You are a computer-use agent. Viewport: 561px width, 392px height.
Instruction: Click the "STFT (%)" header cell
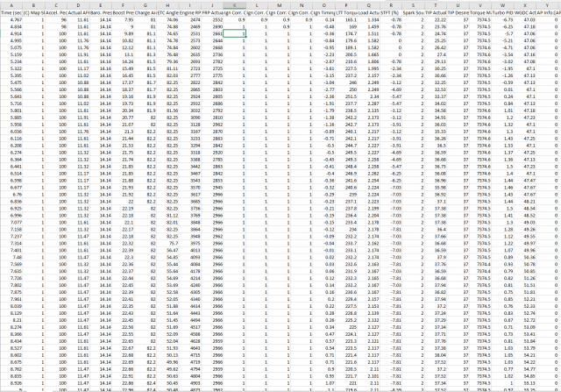[391, 12]
